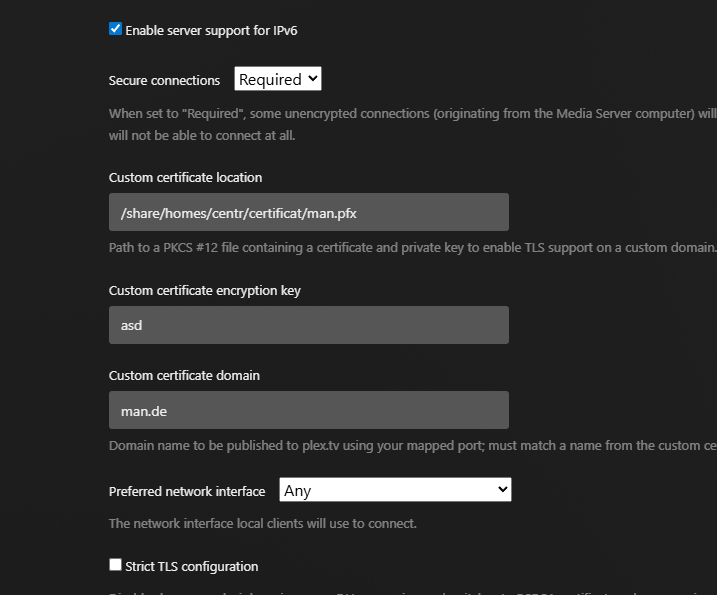The width and height of the screenshot is (717, 595).
Task: Click the 'Custom certificate encryption key' heading
Action: point(204,290)
